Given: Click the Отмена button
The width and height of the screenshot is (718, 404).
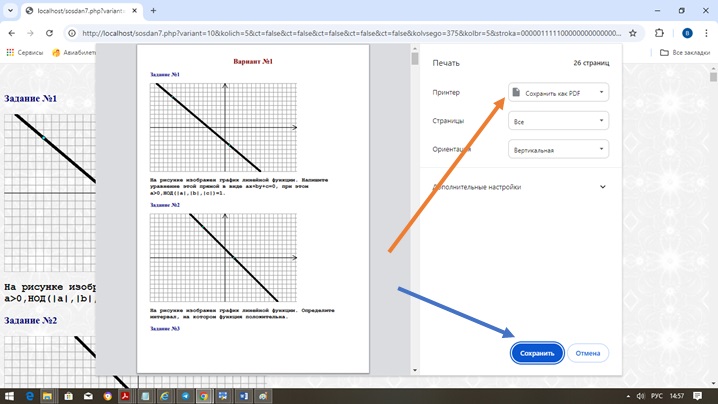Looking at the screenshot, I should pyautogui.click(x=588, y=353).
